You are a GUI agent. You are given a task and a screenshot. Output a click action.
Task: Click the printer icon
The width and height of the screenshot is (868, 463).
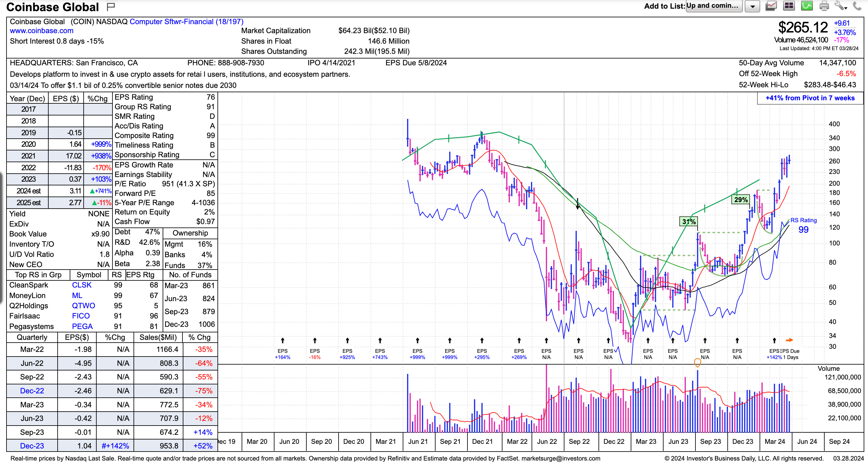[x=824, y=6]
